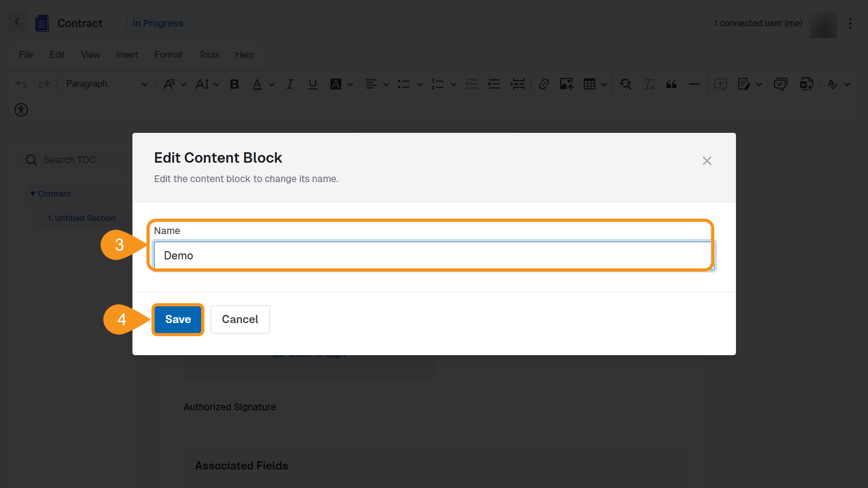Open the insert table dropdown arrow
The width and height of the screenshot is (868, 488).
click(x=604, y=84)
